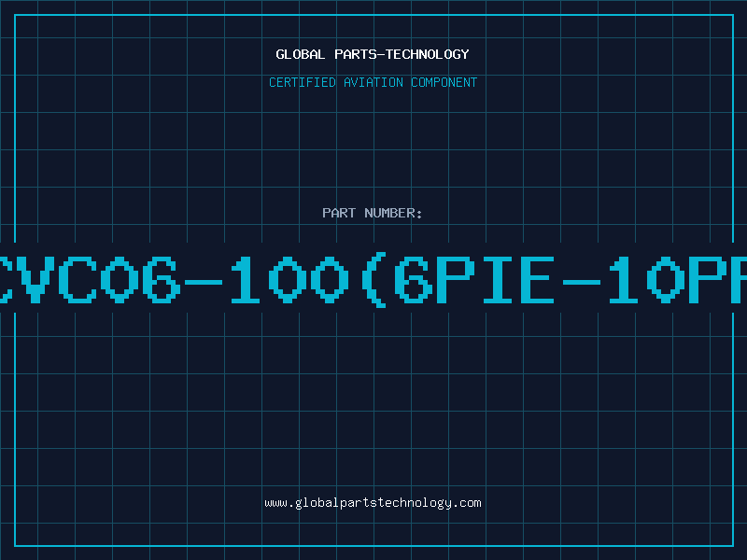The height and width of the screenshot is (560, 747).
Task: Click the 10PP segment at the banner's end
Action: 678,279
